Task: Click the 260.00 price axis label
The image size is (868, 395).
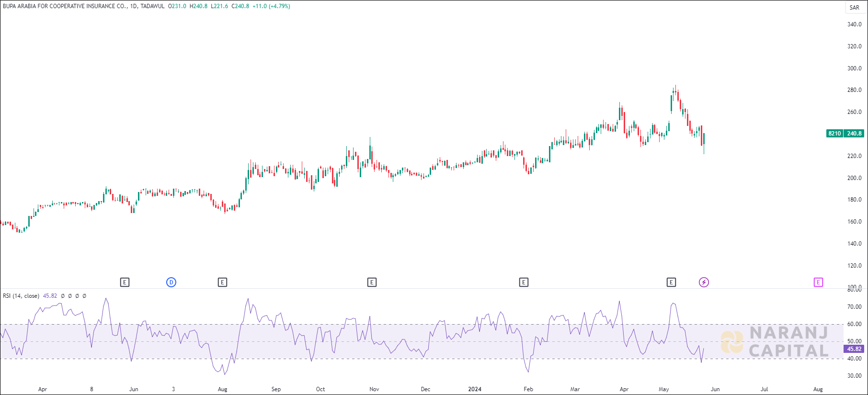Action: point(854,112)
